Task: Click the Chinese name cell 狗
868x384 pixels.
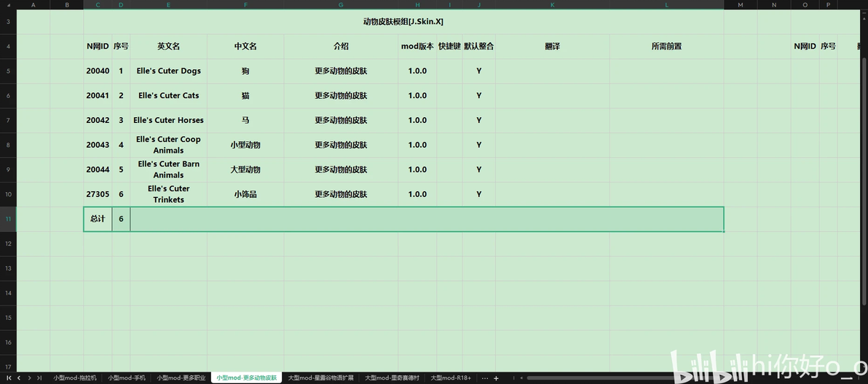Action: click(245, 71)
